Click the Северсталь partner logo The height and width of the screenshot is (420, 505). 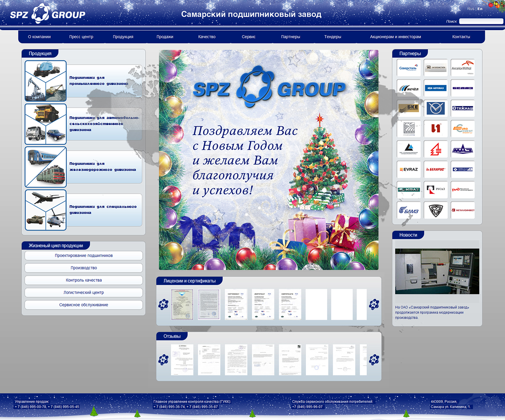408,68
